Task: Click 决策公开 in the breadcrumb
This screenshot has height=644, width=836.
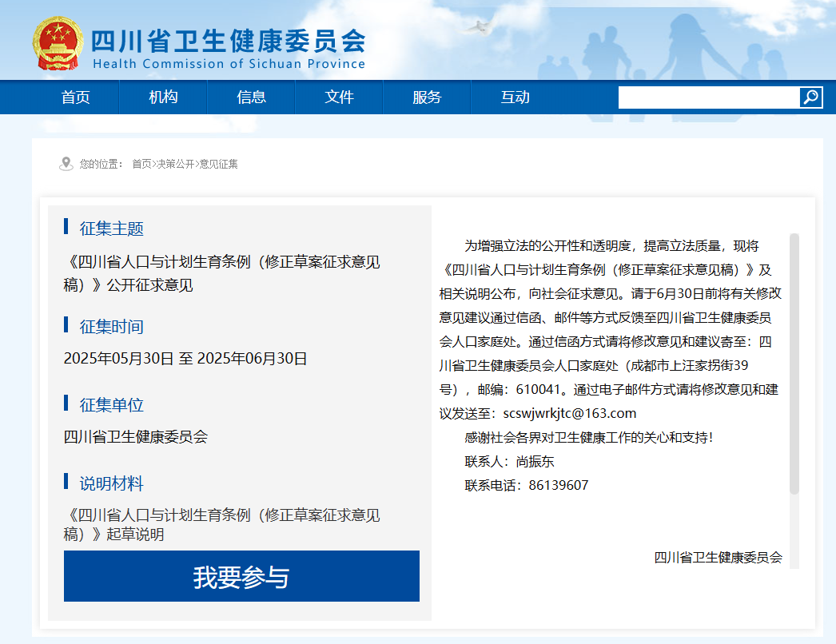Action: tap(175, 165)
